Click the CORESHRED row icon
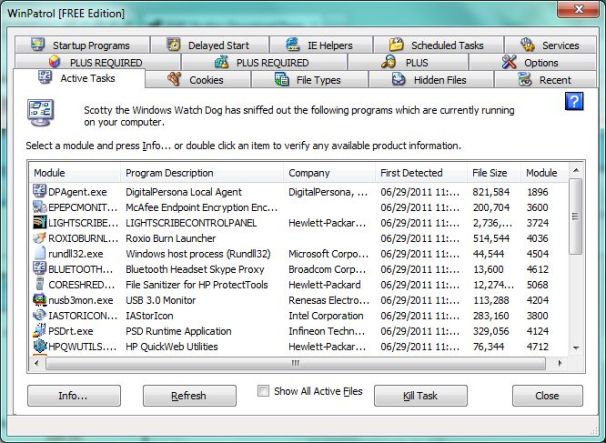The height and width of the screenshot is (443, 606). pyautogui.click(x=39, y=284)
